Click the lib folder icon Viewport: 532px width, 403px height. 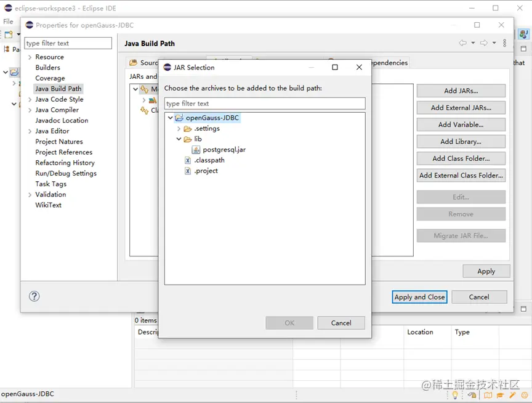point(188,139)
